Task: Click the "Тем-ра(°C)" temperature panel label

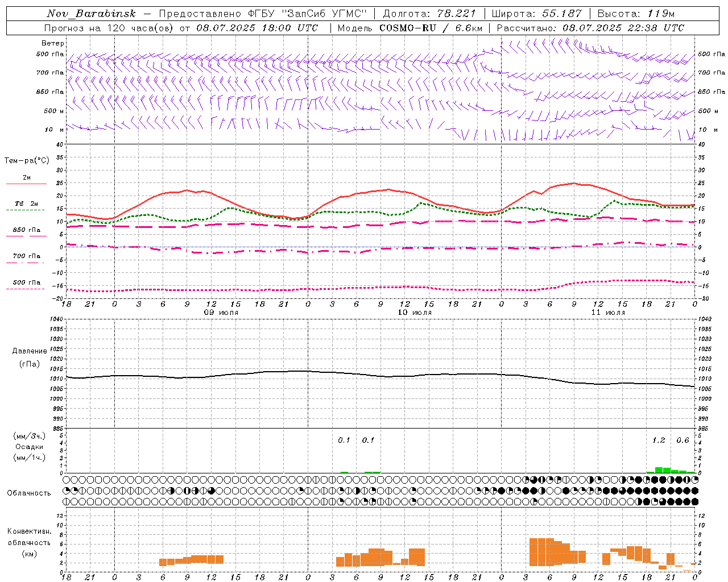Action: pos(27,161)
